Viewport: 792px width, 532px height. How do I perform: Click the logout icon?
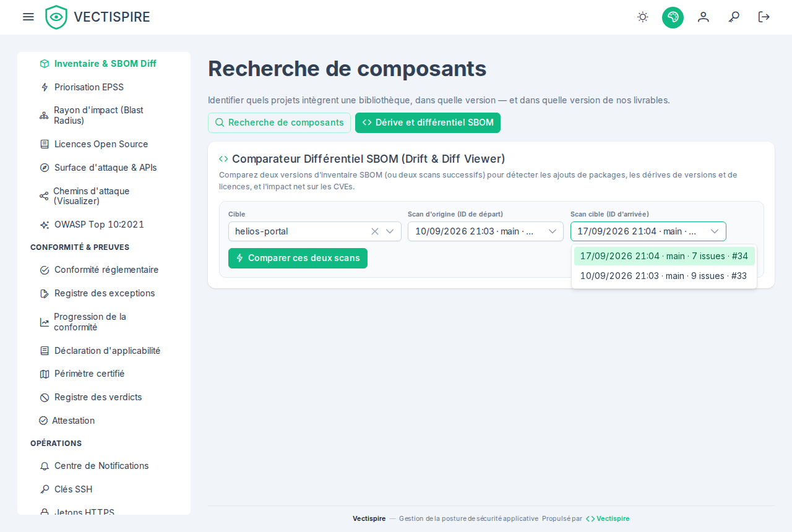pos(764,17)
